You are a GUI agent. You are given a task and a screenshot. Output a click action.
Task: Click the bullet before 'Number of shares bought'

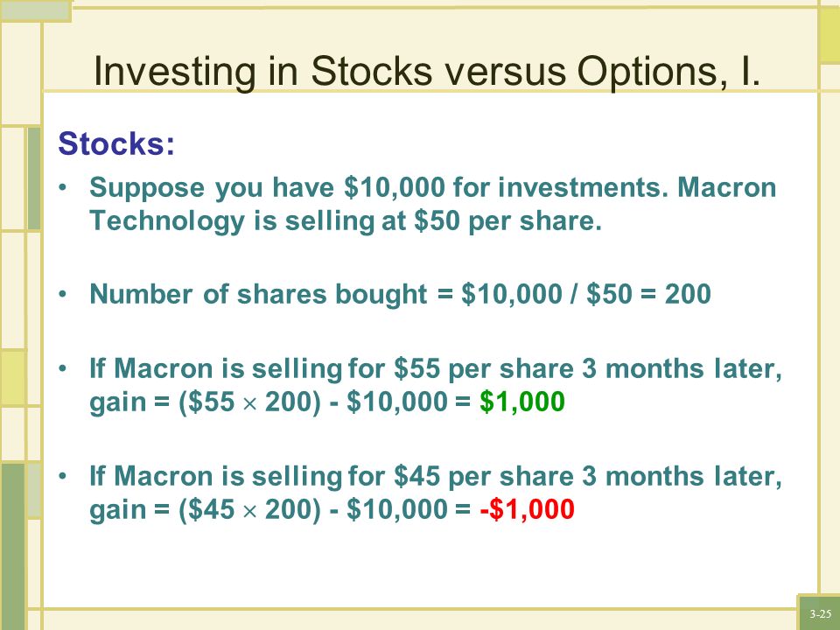point(63,294)
